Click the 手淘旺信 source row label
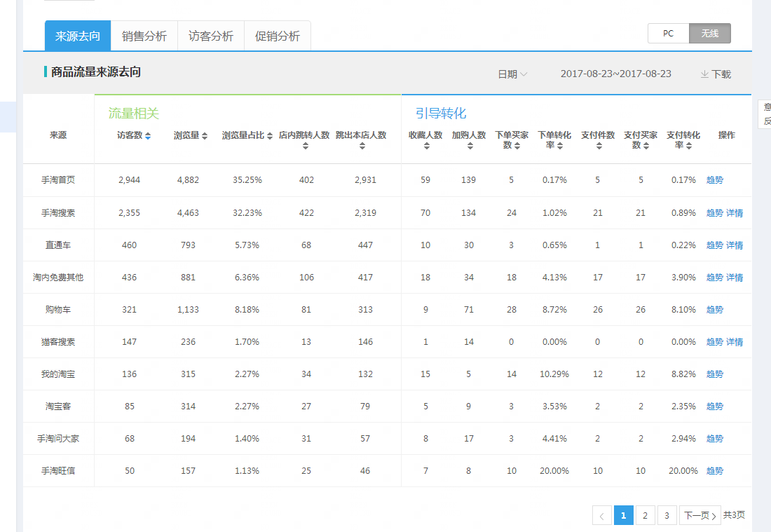771x532 pixels. pyautogui.click(x=58, y=470)
